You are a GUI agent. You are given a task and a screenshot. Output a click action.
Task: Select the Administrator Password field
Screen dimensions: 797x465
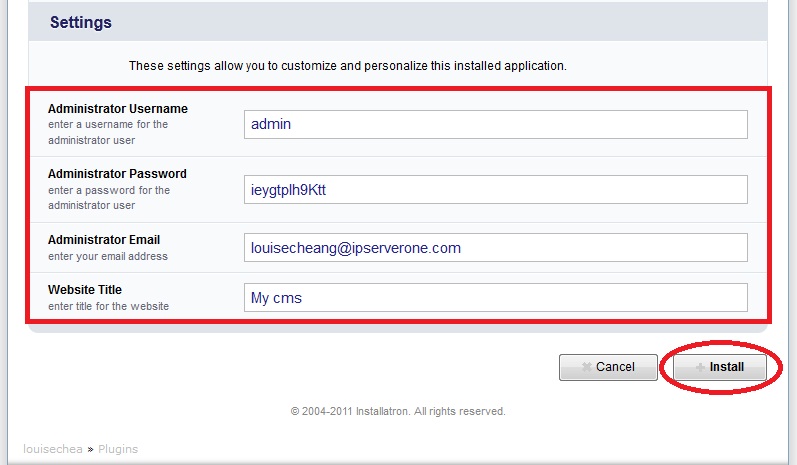tap(496, 190)
